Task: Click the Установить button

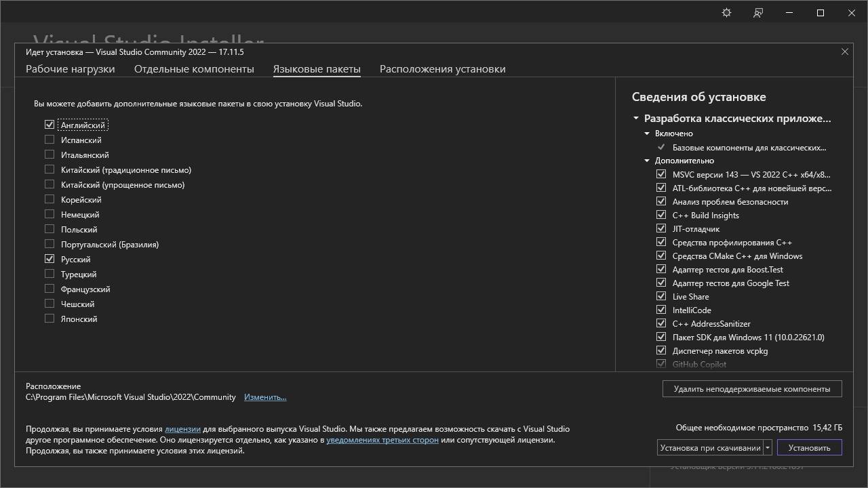Action: (810, 448)
